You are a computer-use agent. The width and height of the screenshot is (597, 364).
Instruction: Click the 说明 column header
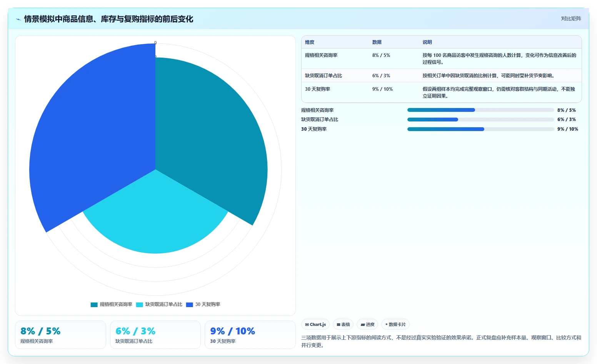pos(427,42)
